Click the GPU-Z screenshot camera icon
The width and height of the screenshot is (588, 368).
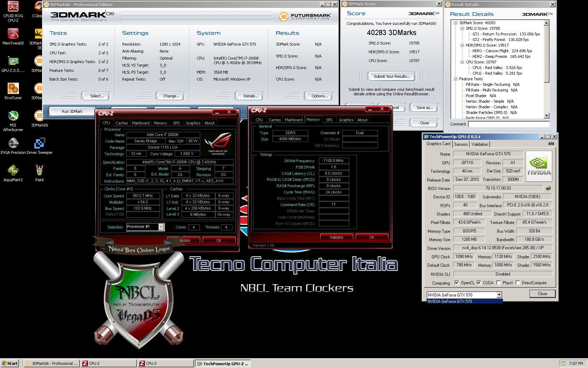pos(551,144)
